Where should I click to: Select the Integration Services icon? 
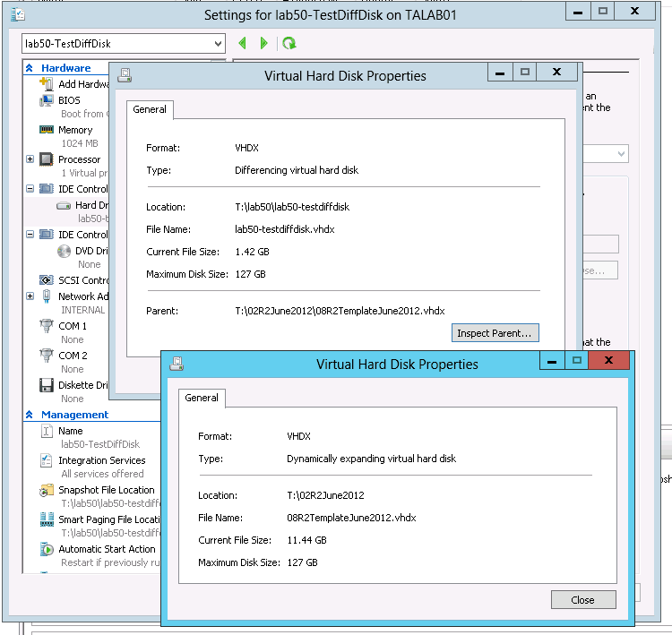click(x=47, y=460)
